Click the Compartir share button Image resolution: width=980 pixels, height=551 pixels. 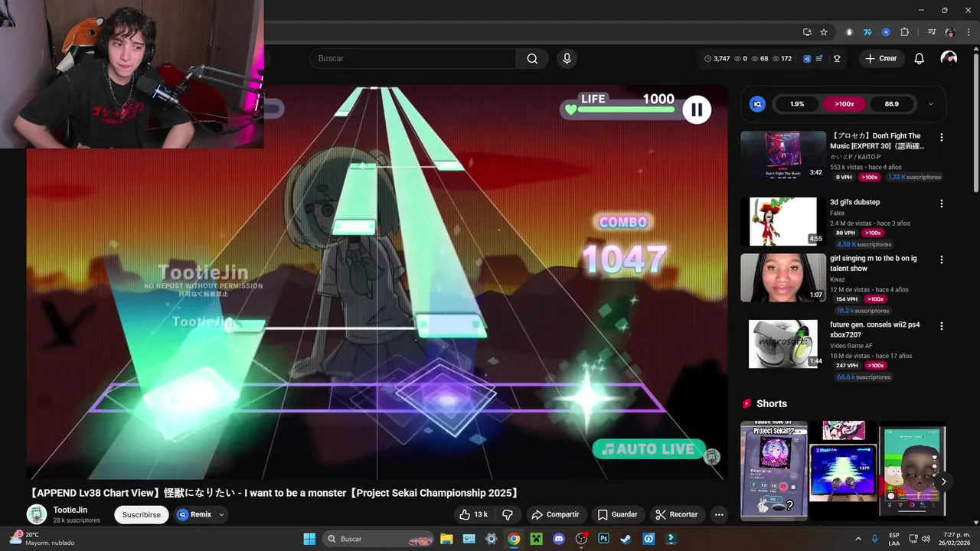click(555, 514)
